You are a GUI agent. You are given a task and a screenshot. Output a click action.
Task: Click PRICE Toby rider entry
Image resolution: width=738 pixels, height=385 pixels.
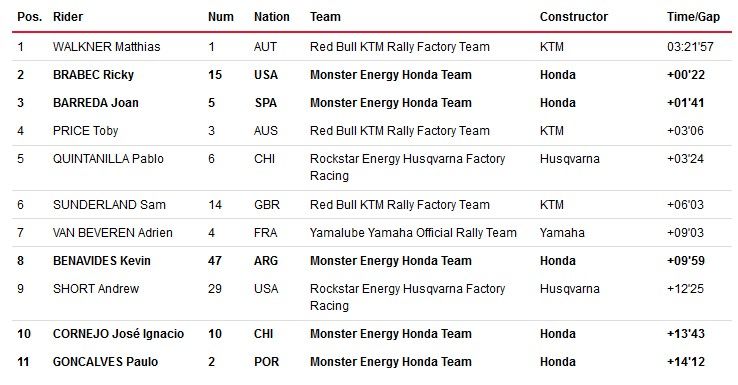pyautogui.click(x=85, y=131)
